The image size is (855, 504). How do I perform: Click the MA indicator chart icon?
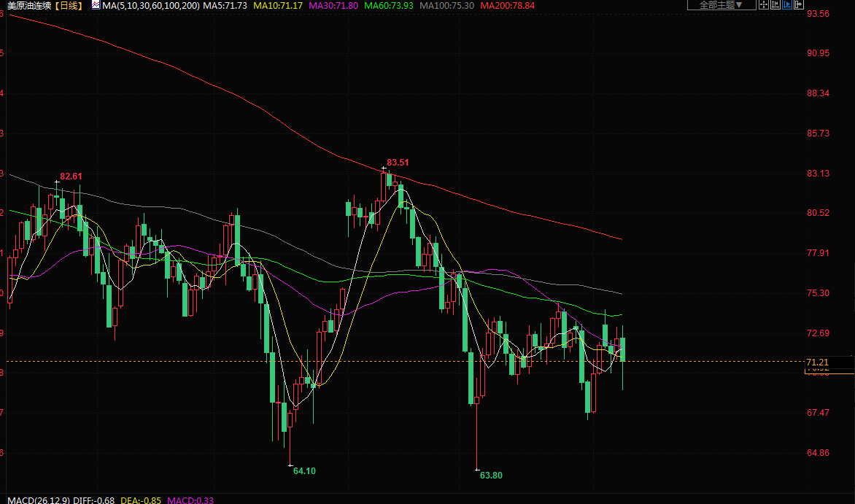point(96,5)
